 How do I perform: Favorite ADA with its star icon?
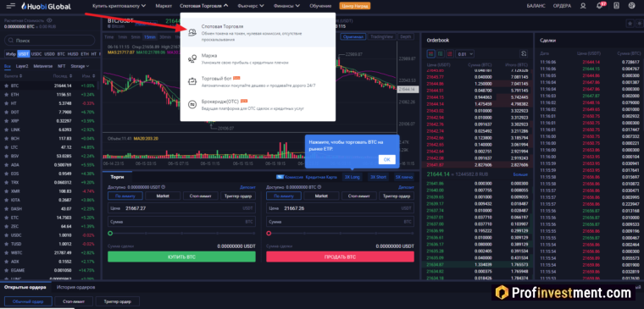click(6, 165)
